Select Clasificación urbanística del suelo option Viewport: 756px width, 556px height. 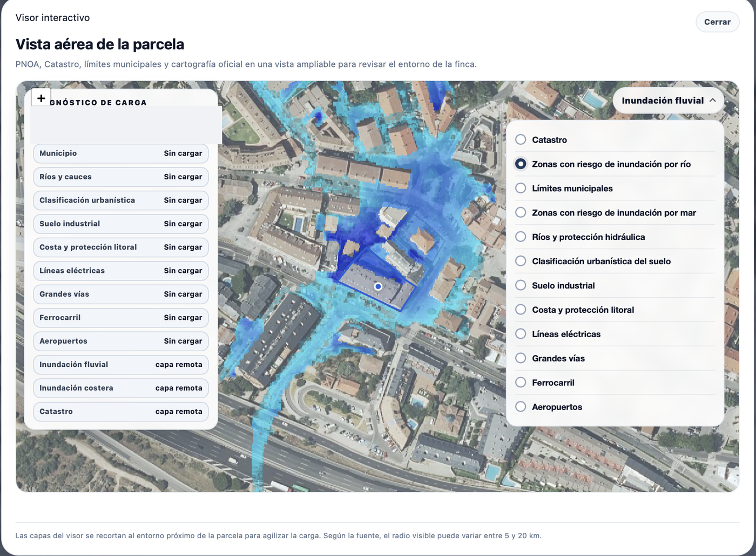pyautogui.click(x=521, y=261)
